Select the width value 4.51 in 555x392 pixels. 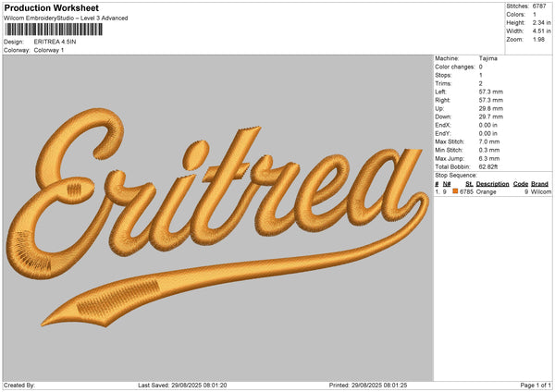point(541,31)
